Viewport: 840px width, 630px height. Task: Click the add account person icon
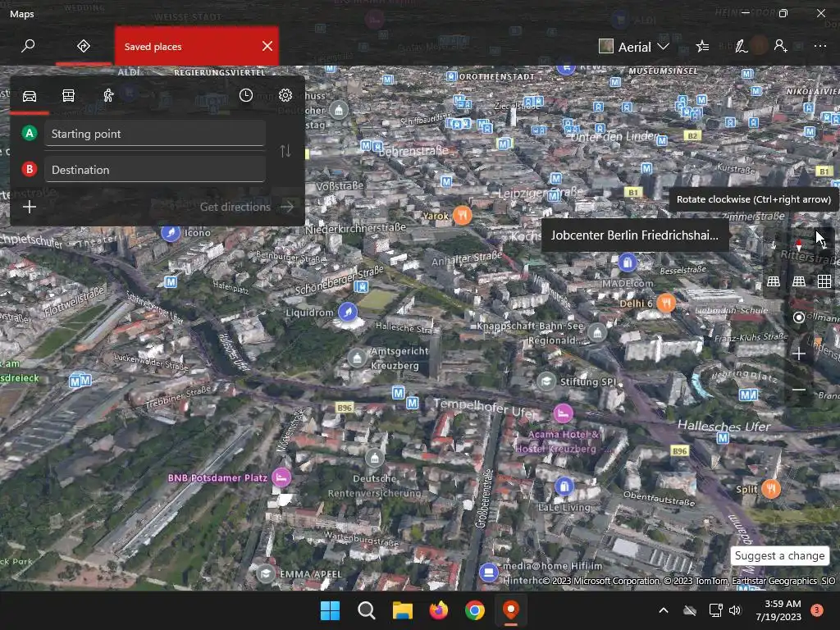click(x=780, y=46)
